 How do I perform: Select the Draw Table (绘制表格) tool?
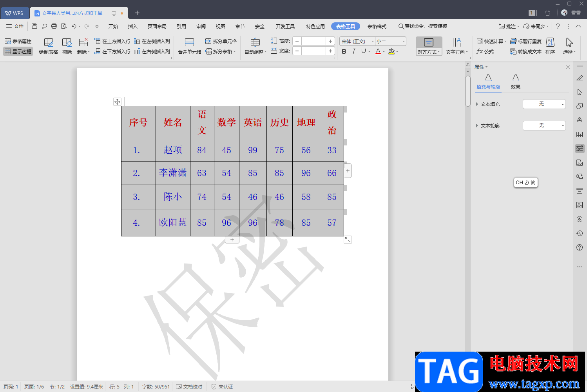click(49, 46)
